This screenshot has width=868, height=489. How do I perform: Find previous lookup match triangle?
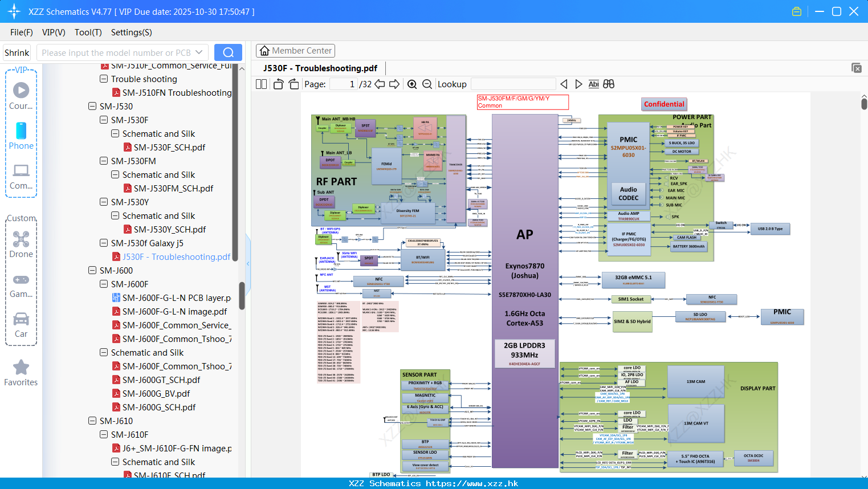tap(564, 84)
